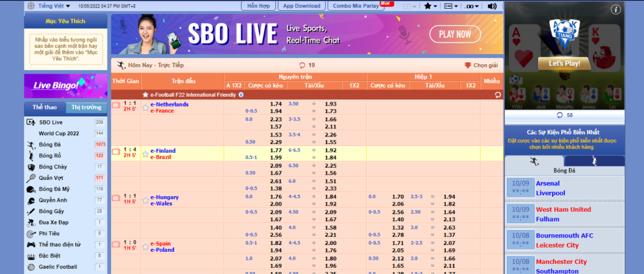Open the West Ham United vs Fulham event
The height and width of the screenshot is (274, 644).
(565, 214)
